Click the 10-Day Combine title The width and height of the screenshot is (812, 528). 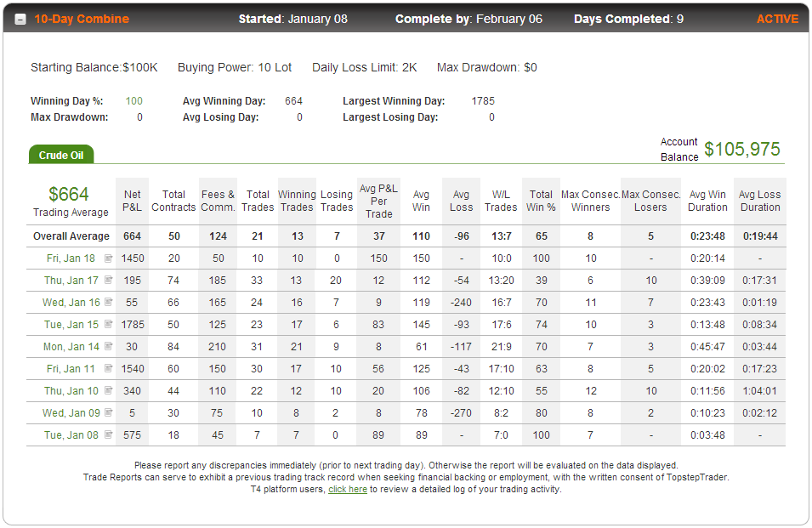click(x=82, y=20)
